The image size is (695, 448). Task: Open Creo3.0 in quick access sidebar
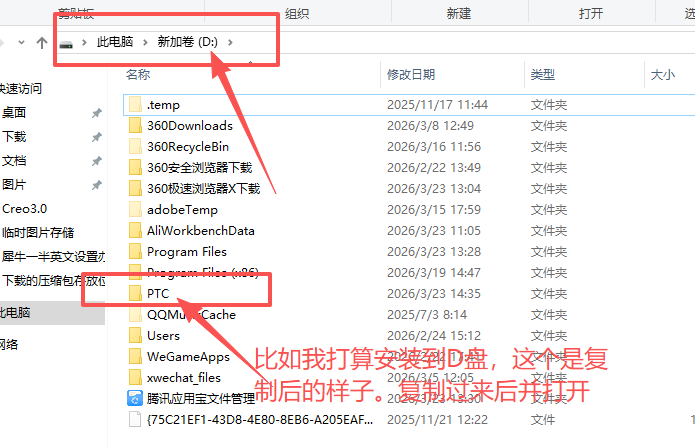click(24, 209)
